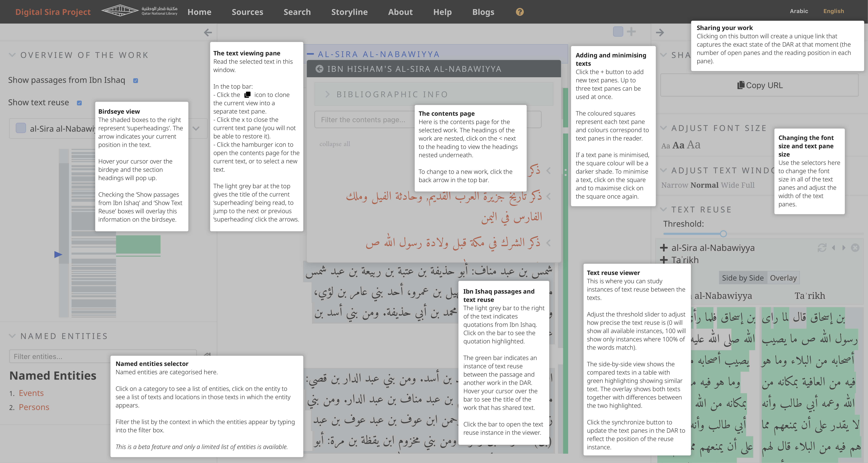Click the blue position arrow in birdseye view

tap(58, 254)
